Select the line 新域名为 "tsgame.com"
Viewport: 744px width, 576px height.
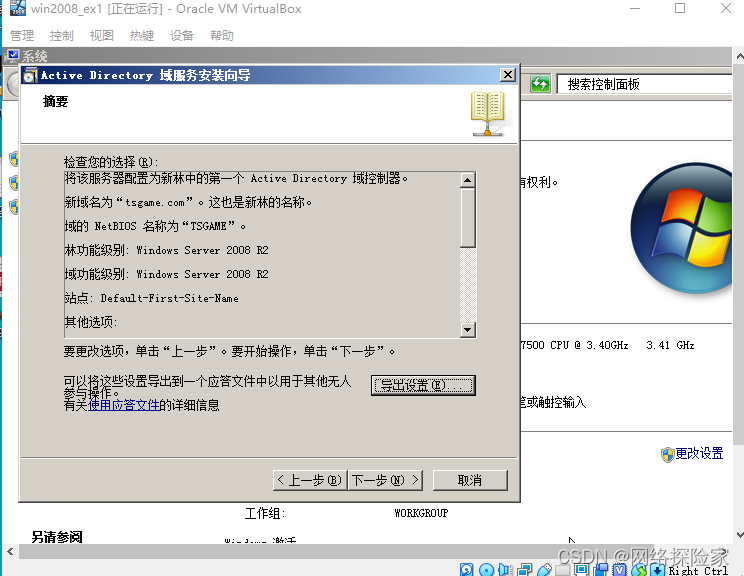188,203
